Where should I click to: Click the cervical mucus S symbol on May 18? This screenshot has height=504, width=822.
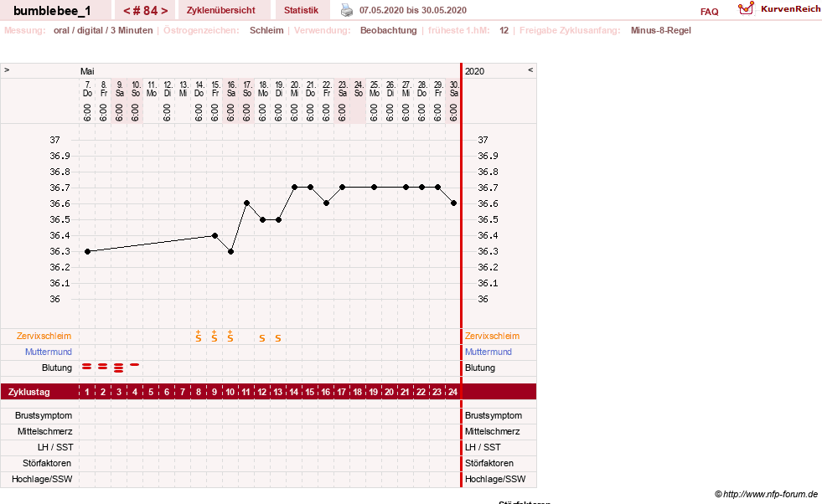262,338
